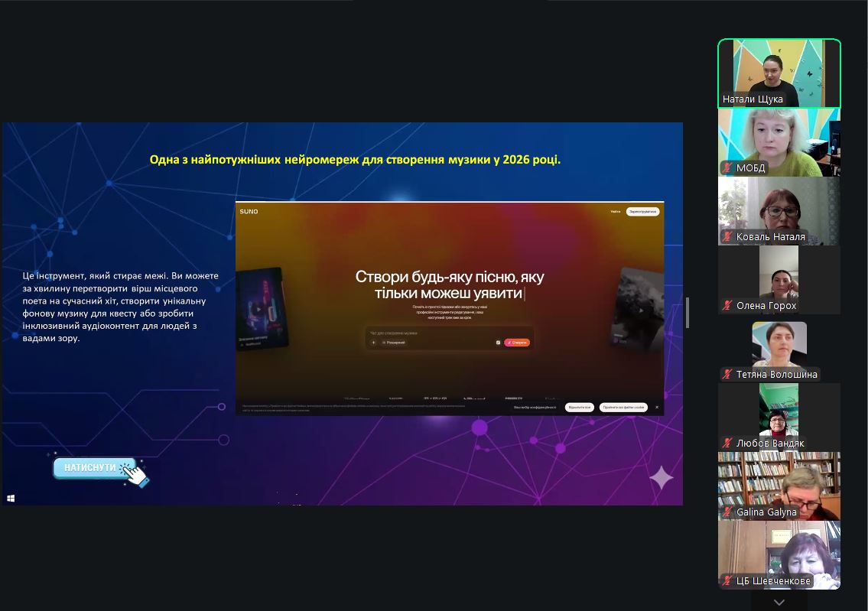
Task: Click the Зареєструватися sign-up button
Action: click(642, 211)
